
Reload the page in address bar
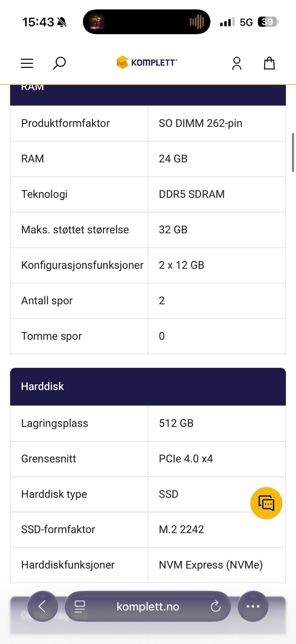pos(216,606)
